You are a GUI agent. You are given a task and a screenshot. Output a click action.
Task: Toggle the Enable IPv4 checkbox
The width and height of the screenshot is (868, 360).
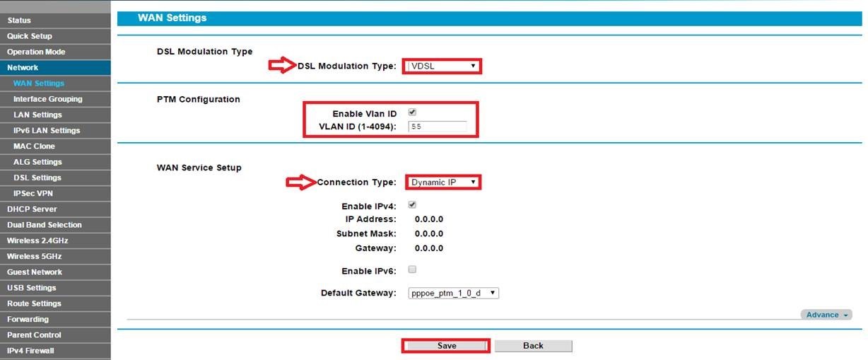[413, 205]
